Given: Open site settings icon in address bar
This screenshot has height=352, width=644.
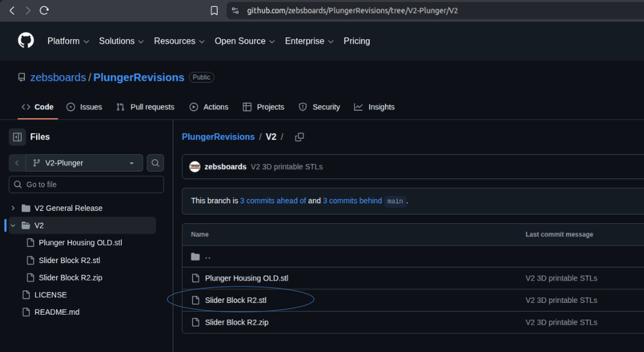Looking at the screenshot, I should point(235,11).
